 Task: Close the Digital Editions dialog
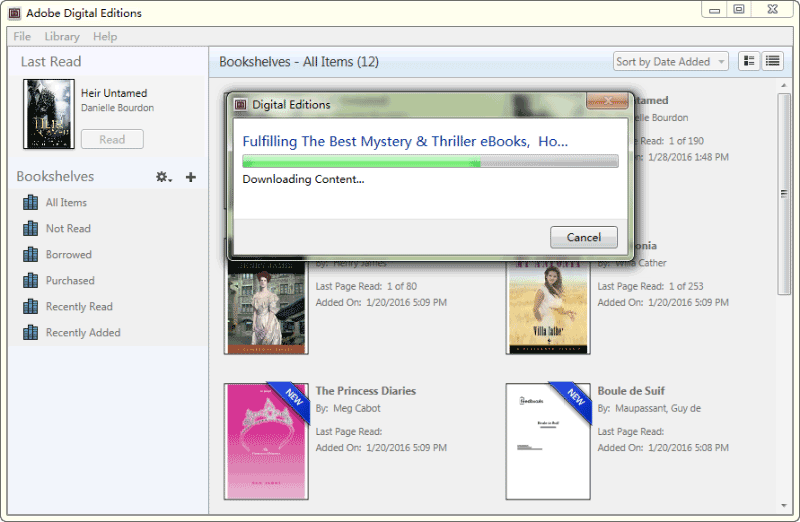[606, 102]
